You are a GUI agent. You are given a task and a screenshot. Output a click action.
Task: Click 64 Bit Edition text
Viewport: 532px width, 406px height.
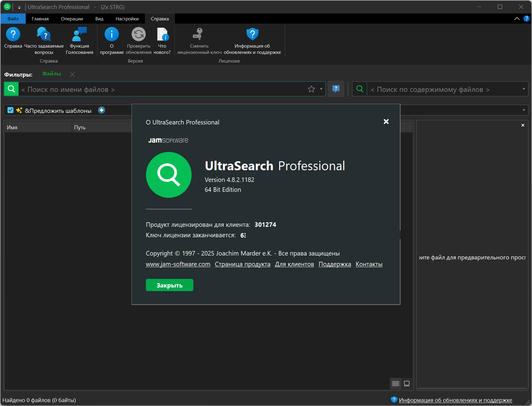click(x=223, y=190)
